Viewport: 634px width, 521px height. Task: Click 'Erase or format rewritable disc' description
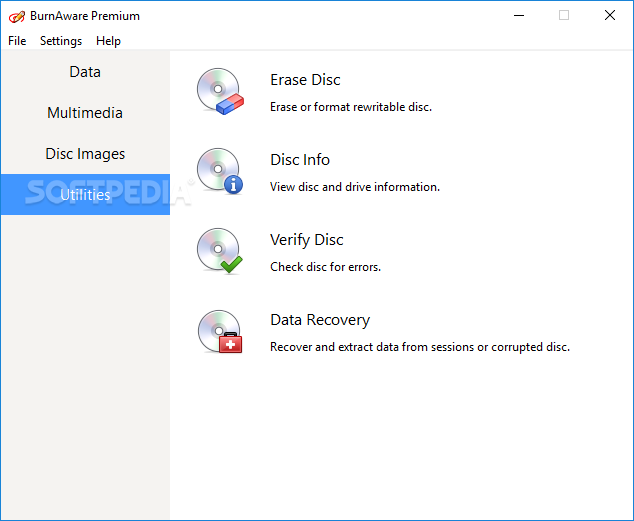point(351,106)
